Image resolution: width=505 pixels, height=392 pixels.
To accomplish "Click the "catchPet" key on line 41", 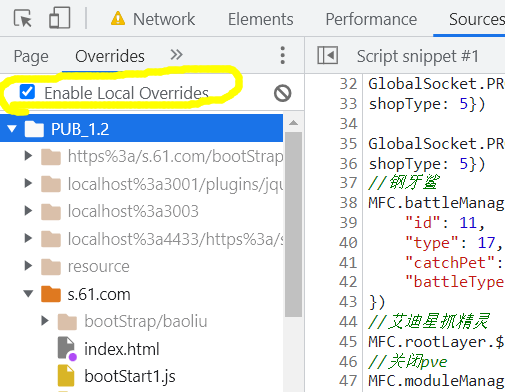I will click(x=450, y=263).
